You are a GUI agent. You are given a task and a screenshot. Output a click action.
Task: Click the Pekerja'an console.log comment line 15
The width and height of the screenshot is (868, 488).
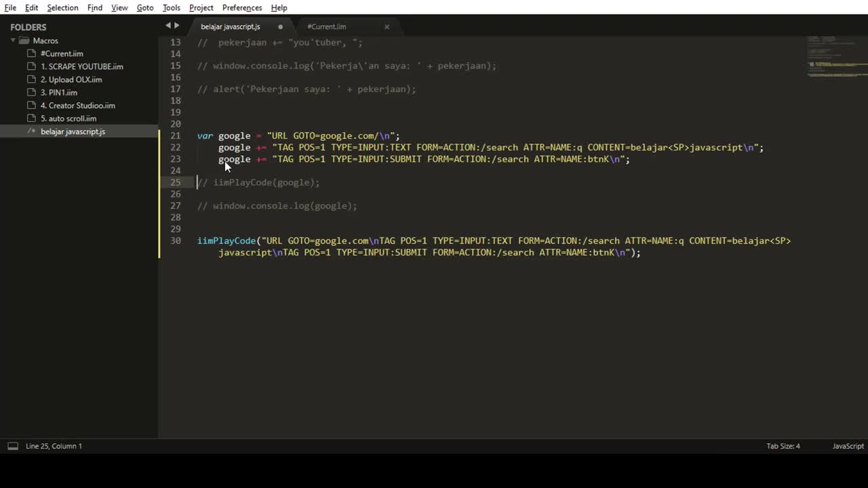[x=347, y=66]
